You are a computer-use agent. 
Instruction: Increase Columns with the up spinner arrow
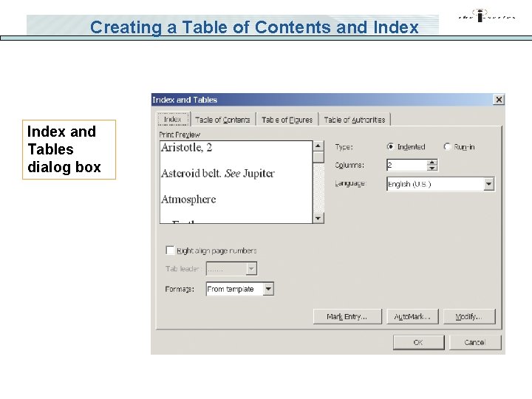(x=432, y=162)
